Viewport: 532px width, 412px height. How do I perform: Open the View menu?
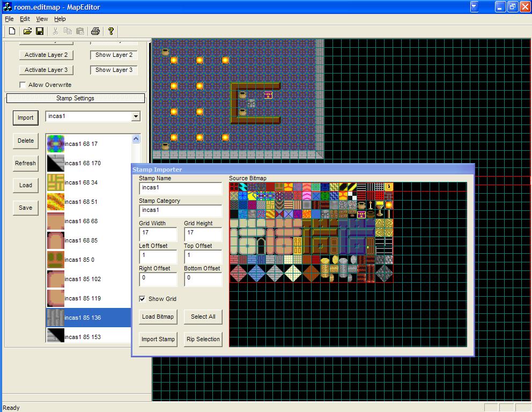pos(42,19)
